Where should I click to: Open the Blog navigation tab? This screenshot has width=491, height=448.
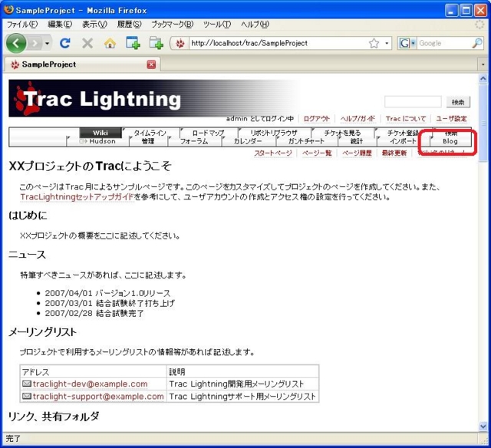pyautogui.click(x=450, y=141)
